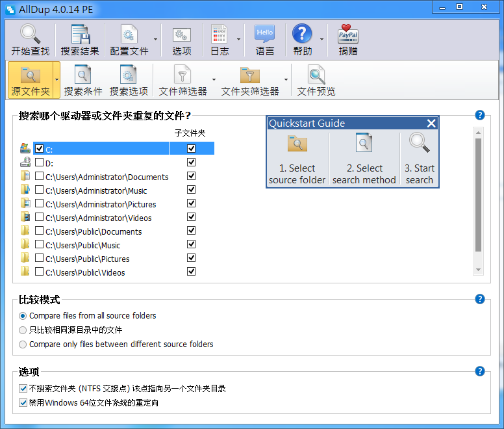Click the Public\Documents folder icon
This screenshot has height=429, width=504.
coord(25,231)
